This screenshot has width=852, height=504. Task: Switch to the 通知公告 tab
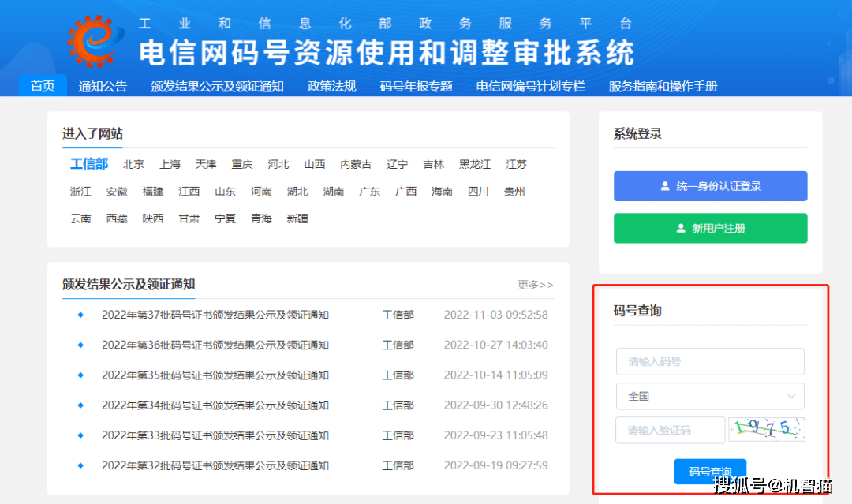(103, 86)
